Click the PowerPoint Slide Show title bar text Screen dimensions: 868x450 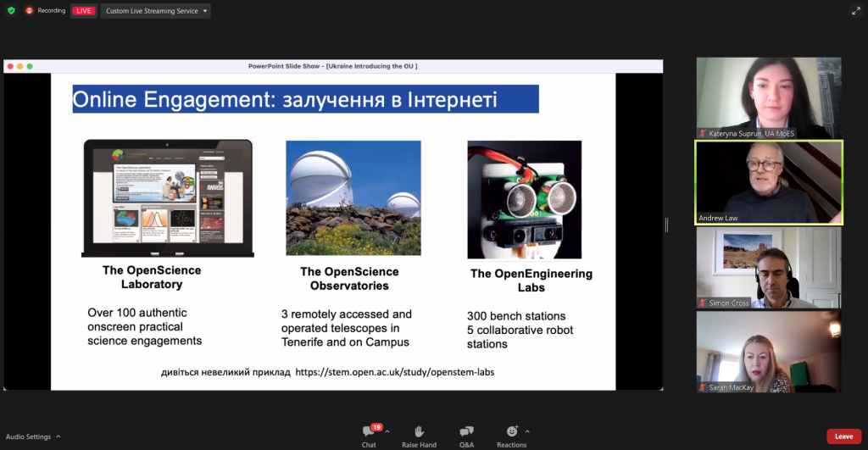[332, 66]
